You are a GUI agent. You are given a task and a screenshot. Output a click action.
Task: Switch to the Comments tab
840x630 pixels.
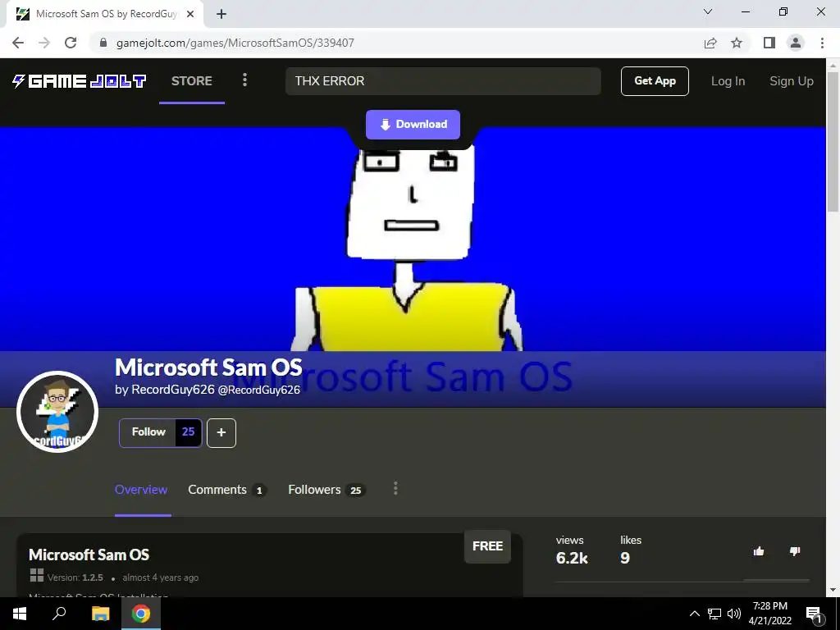click(226, 490)
